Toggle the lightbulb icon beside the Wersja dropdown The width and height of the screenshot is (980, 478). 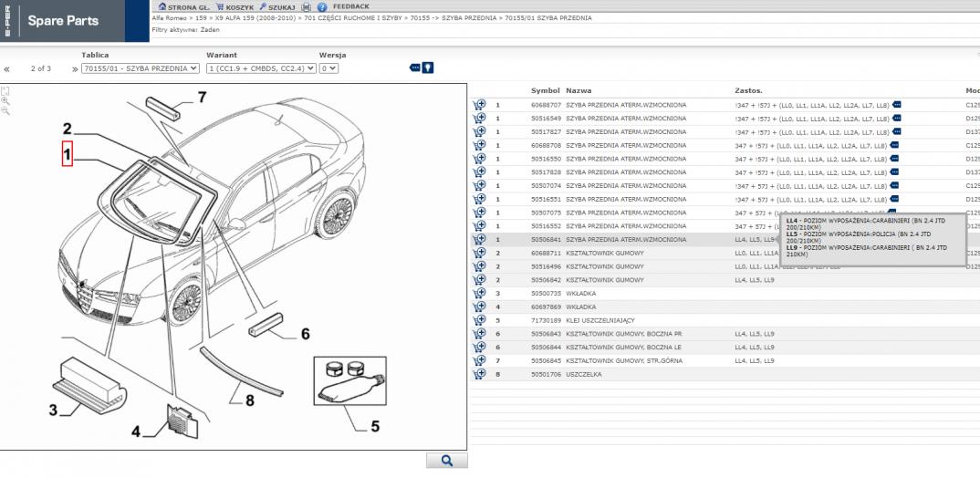(428, 68)
